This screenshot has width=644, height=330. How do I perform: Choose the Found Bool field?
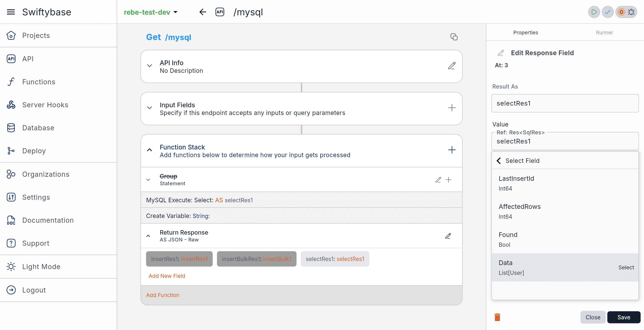coord(565,240)
